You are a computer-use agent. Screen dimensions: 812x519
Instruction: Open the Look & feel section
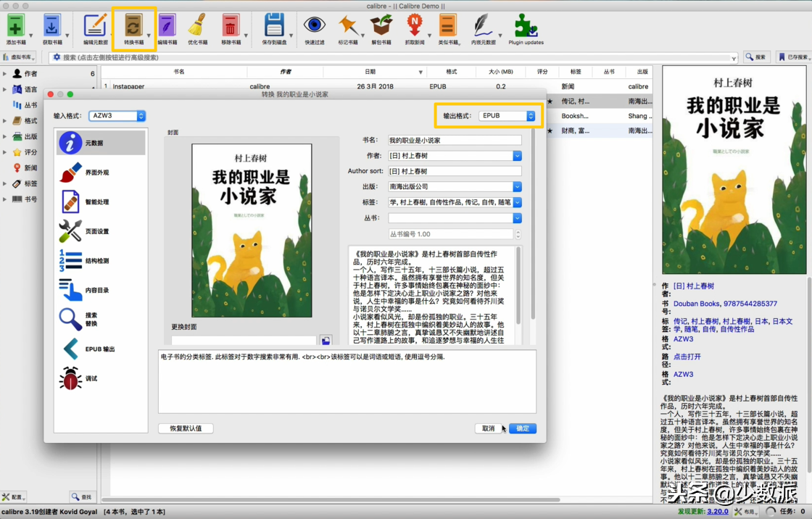click(101, 173)
